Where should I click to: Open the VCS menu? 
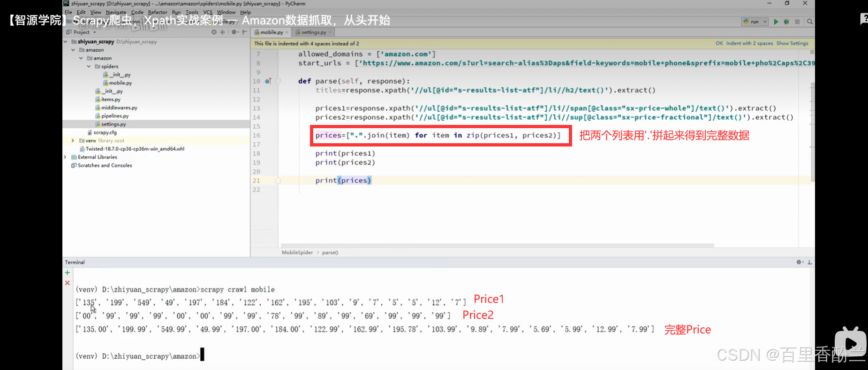(208, 12)
